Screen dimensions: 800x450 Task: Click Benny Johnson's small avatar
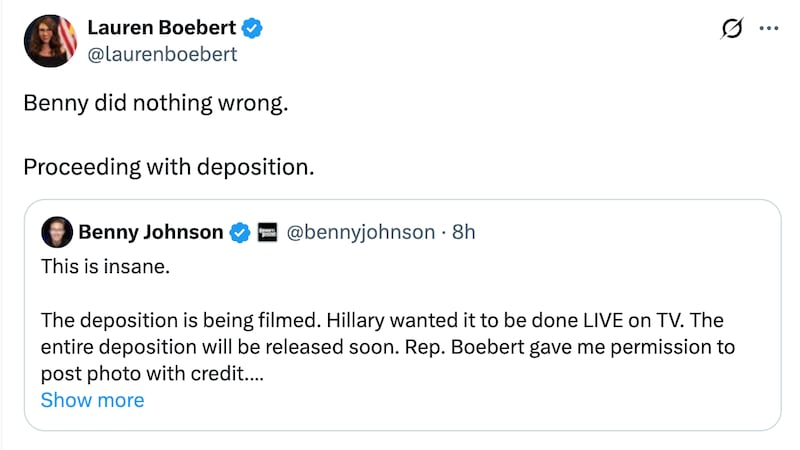55,232
